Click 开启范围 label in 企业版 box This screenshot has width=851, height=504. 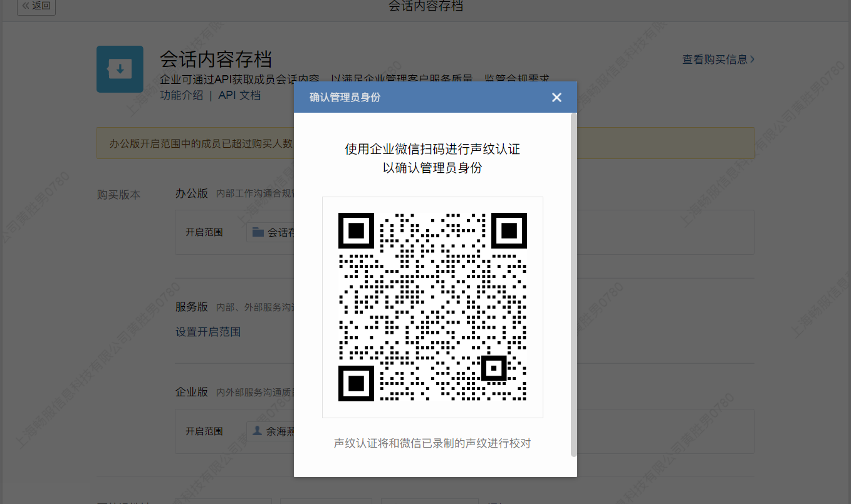(x=204, y=431)
